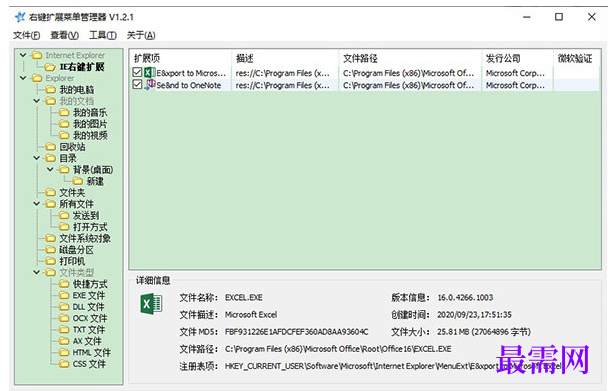Select the 文件类型 tree label

(x=76, y=272)
